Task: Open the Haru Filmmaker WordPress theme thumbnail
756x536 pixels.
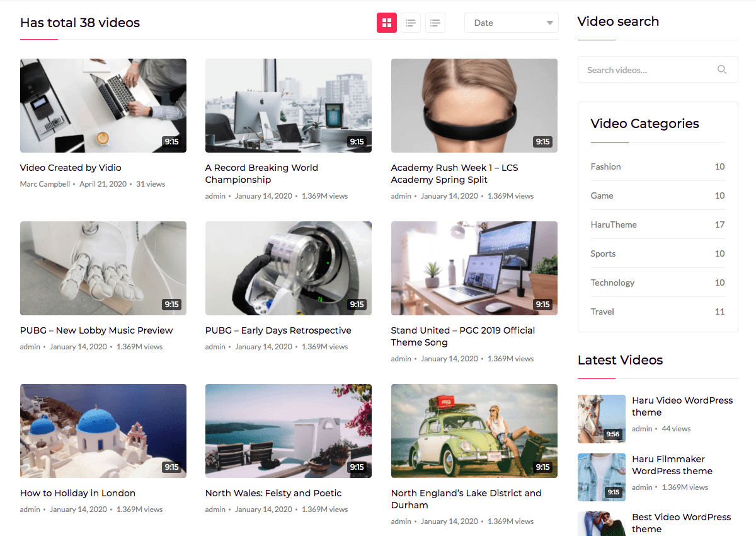Action: (x=602, y=477)
